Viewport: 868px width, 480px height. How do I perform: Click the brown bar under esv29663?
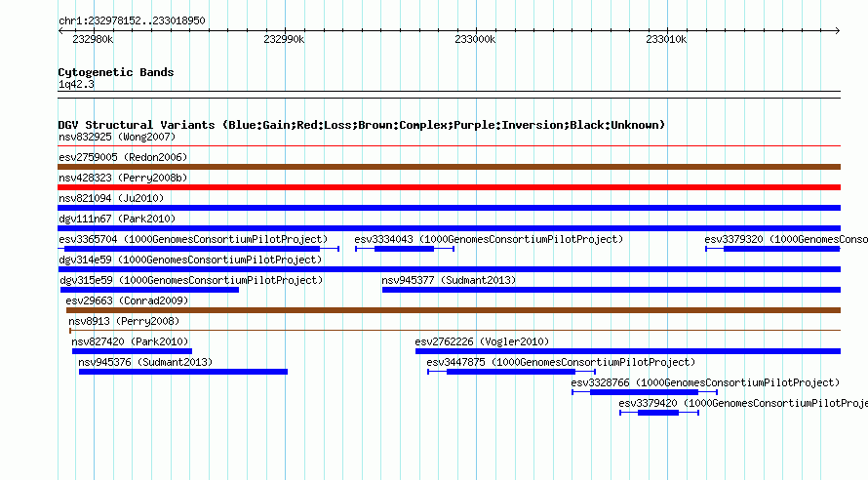tap(454, 310)
